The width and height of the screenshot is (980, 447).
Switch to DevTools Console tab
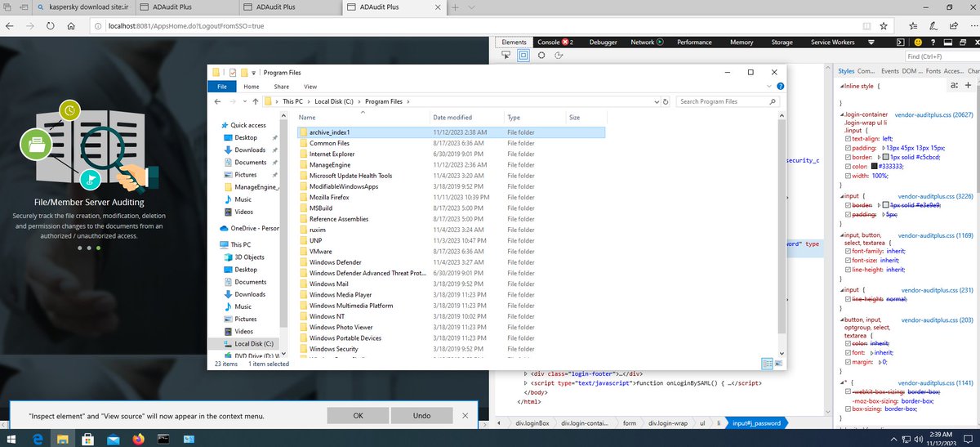pos(555,42)
